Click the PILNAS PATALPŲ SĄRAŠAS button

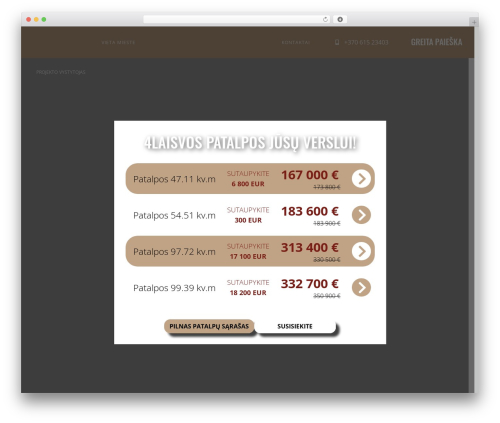click(209, 326)
